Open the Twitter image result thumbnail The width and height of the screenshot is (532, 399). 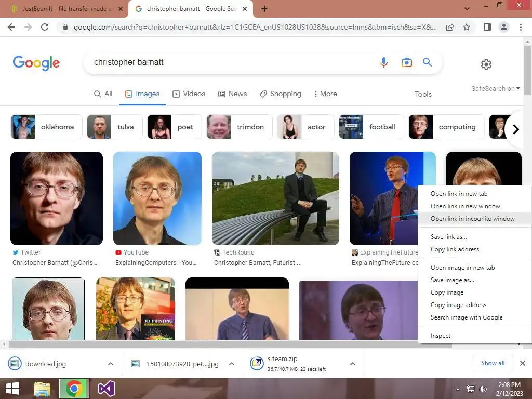point(57,198)
